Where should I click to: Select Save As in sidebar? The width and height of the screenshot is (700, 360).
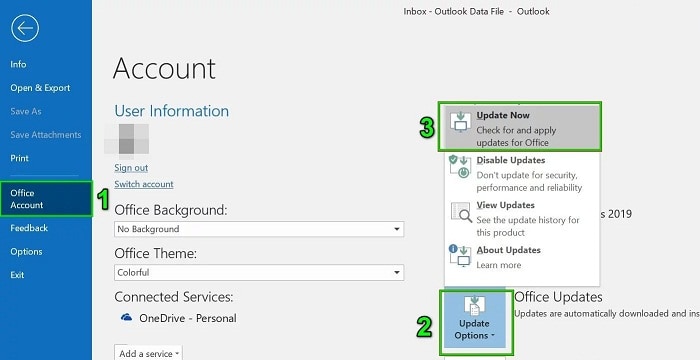(x=26, y=111)
